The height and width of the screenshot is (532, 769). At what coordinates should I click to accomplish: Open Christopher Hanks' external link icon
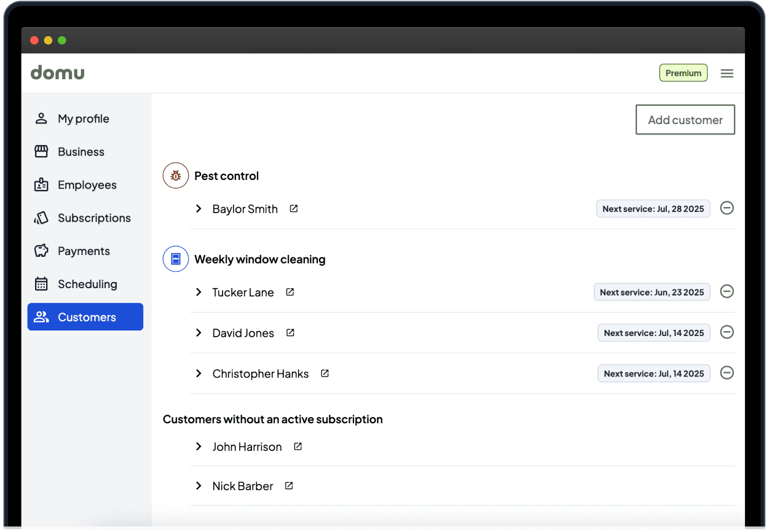(x=325, y=374)
